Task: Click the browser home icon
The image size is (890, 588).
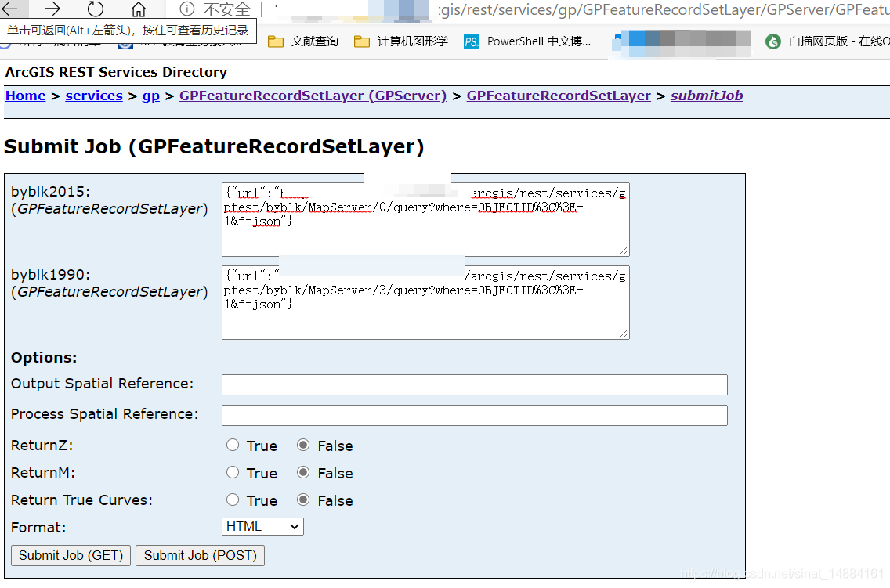Action: pyautogui.click(x=139, y=9)
